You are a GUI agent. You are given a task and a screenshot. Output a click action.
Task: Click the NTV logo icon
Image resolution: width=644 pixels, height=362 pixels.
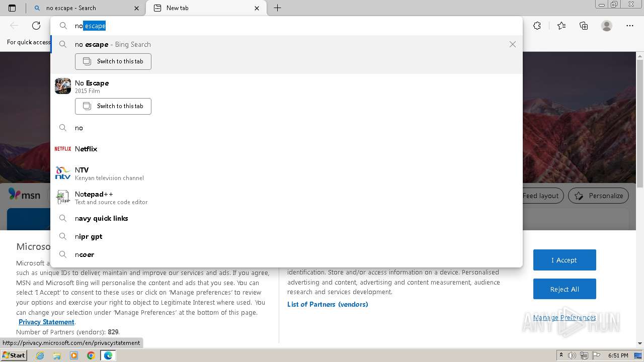tap(63, 173)
